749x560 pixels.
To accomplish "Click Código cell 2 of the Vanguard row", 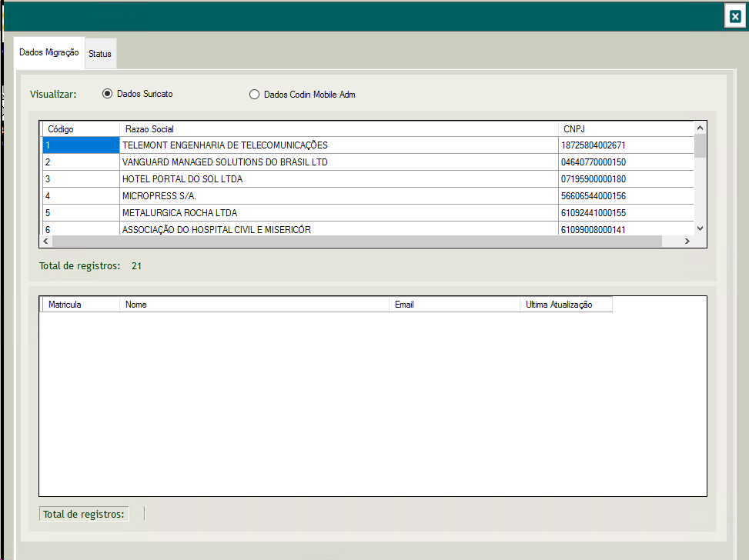I will point(81,162).
